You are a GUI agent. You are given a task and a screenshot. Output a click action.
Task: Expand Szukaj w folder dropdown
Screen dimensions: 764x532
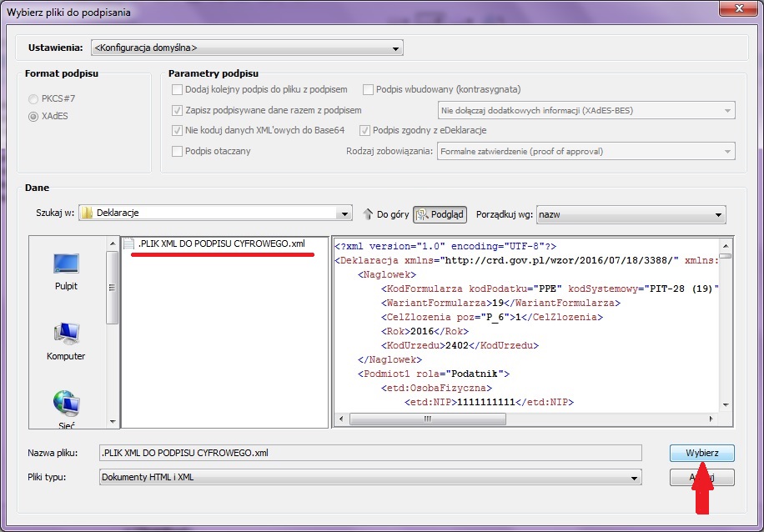point(215,213)
